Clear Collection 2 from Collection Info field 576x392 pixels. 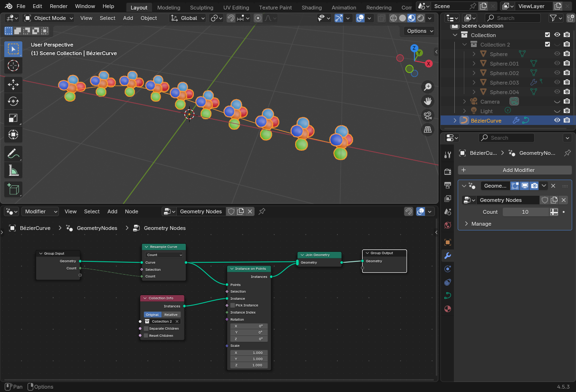[x=177, y=322]
